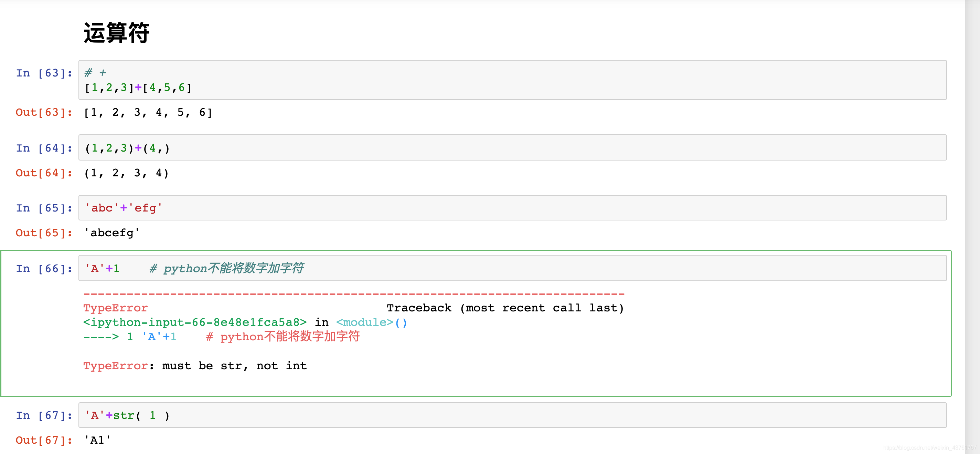This screenshot has height=454, width=980.
Task: Click the ipython-input-66-8e48e1fca5a8 traceback text
Action: click(195, 323)
